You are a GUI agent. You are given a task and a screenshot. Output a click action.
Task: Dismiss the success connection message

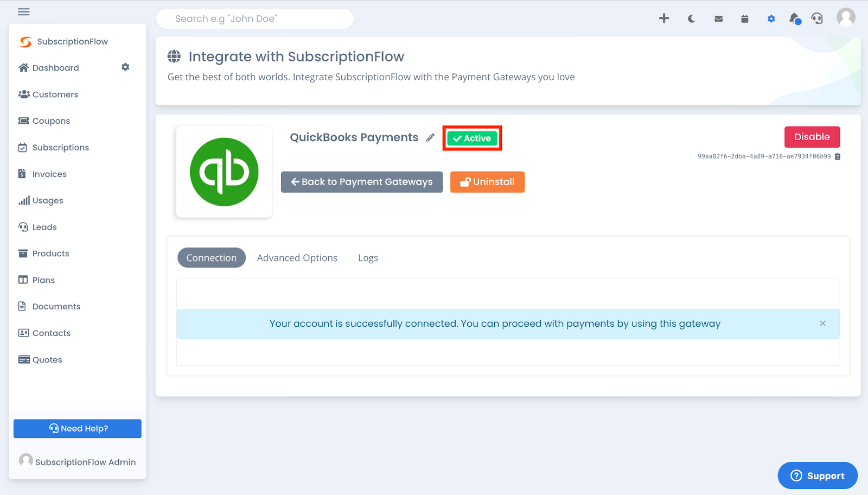click(x=823, y=323)
